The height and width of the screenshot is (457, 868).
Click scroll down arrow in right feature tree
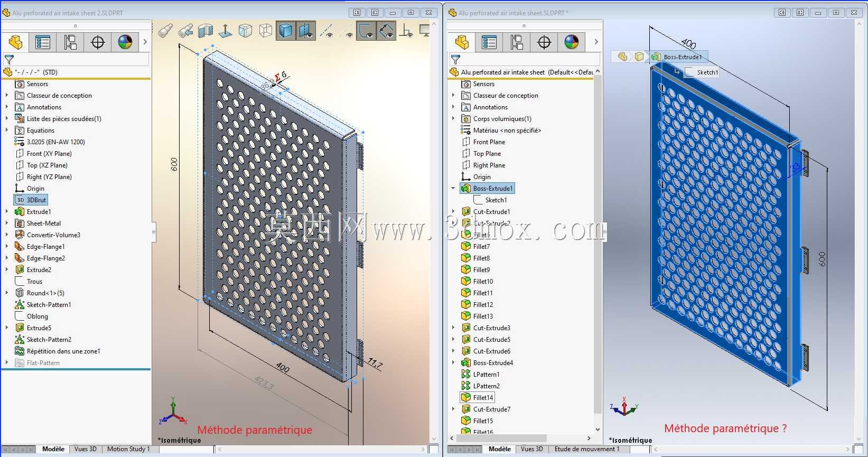[x=598, y=429]
